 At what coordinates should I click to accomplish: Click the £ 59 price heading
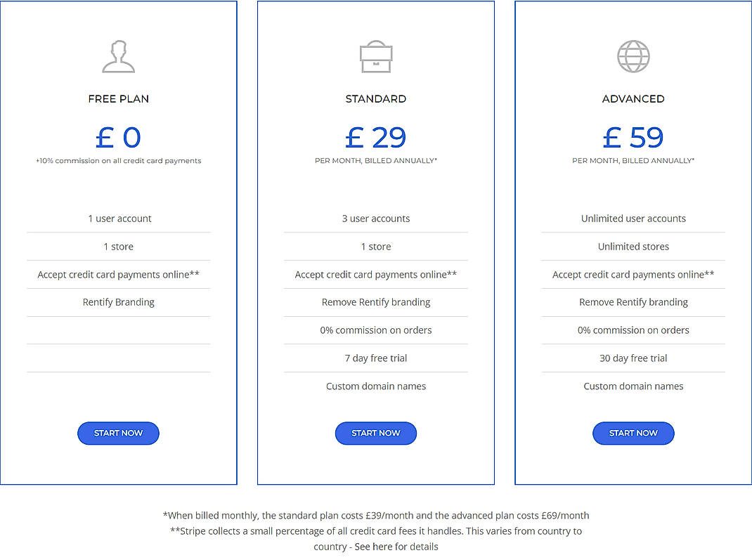tap(633, 138)
